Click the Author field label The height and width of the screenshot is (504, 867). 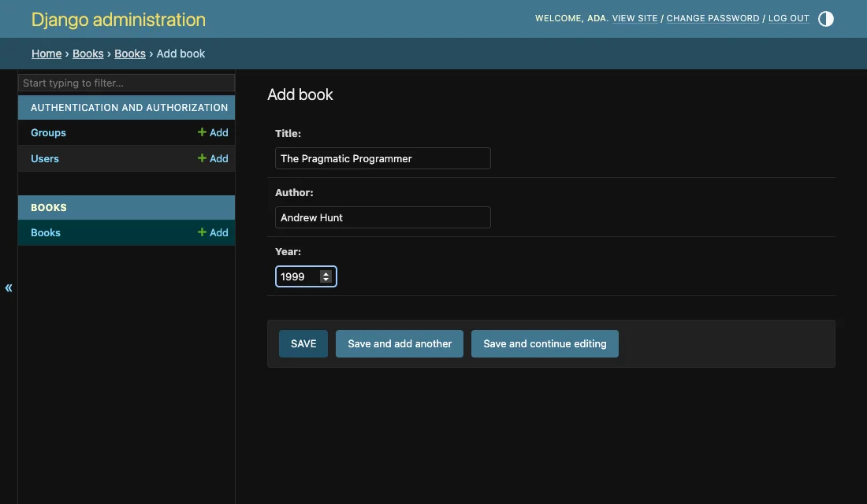294,192
